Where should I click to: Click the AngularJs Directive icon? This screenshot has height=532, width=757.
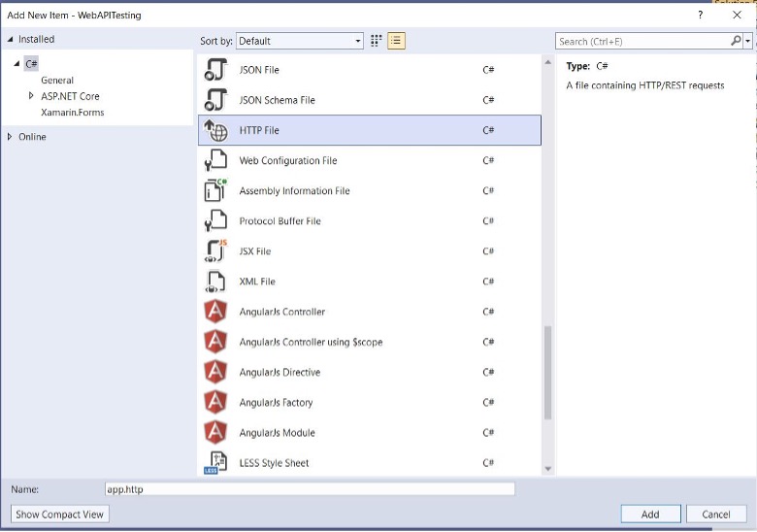click(x=215, y=372)
